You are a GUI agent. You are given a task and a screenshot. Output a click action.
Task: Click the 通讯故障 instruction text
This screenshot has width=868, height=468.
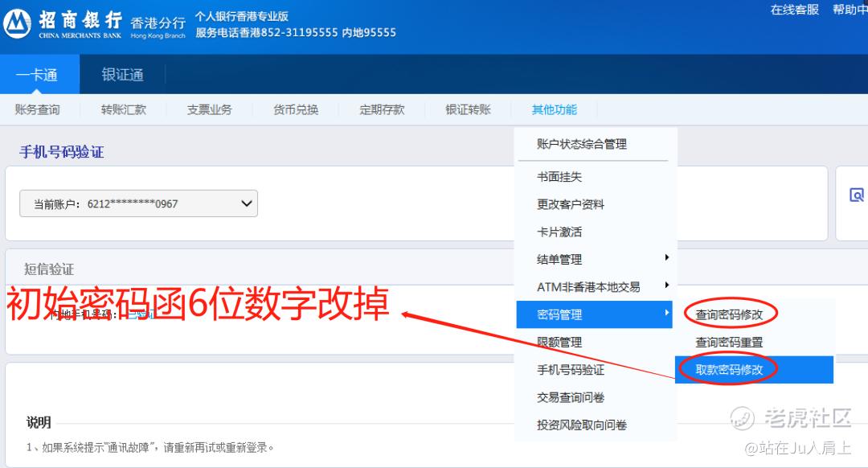pos(150,448)
